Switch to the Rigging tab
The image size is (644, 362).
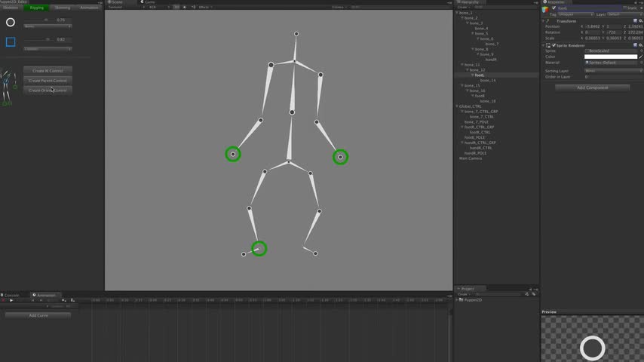pyautogui.click(x=36, y=8)
